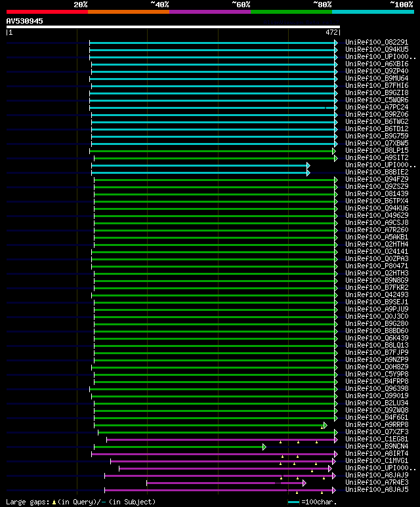The height and width of the screenshot is (507, 420).
Task: Select the UniRef100_B6TPX4 label
Action: coord(377,201)
